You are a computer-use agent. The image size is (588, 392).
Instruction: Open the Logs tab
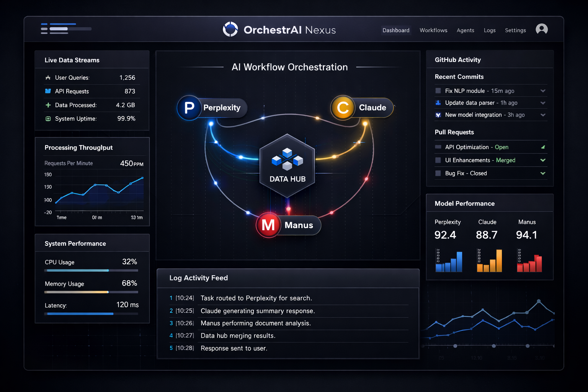click(x=490, y=30)
